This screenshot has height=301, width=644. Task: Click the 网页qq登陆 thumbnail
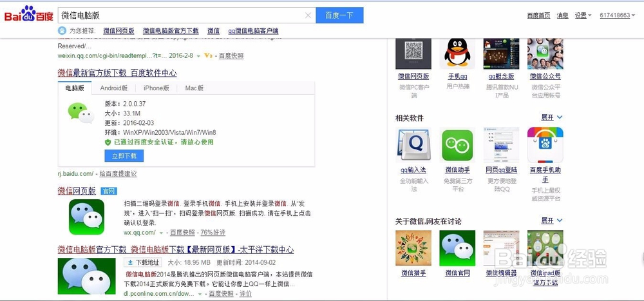[x=501, y=145]
